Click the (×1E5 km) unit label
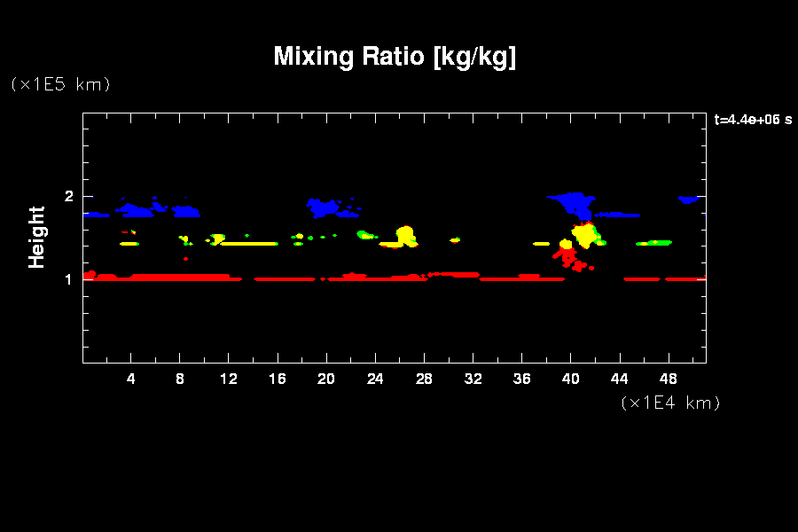This screenshot has height=532, width=798. pyautogui.click(x=60, y=84)
